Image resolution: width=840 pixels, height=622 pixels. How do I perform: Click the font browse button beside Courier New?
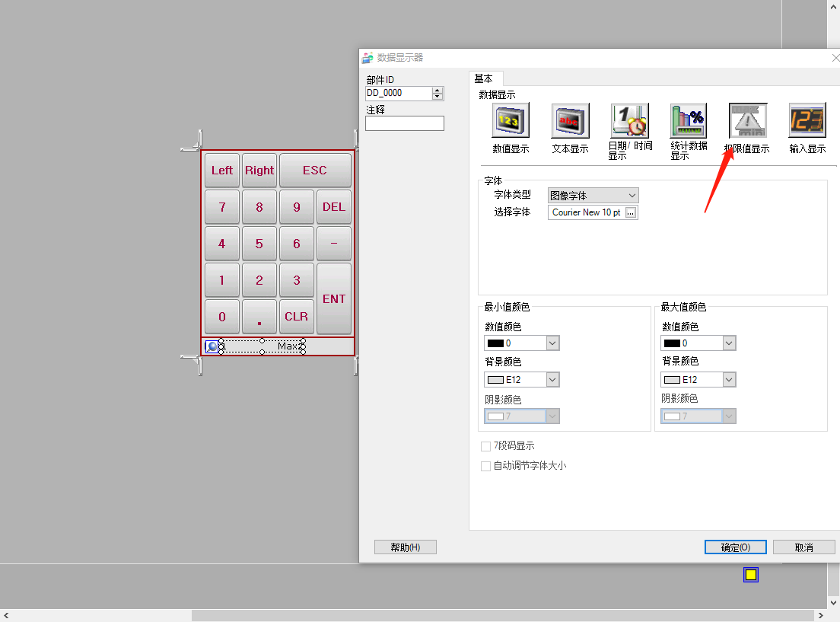click(630, 213)
